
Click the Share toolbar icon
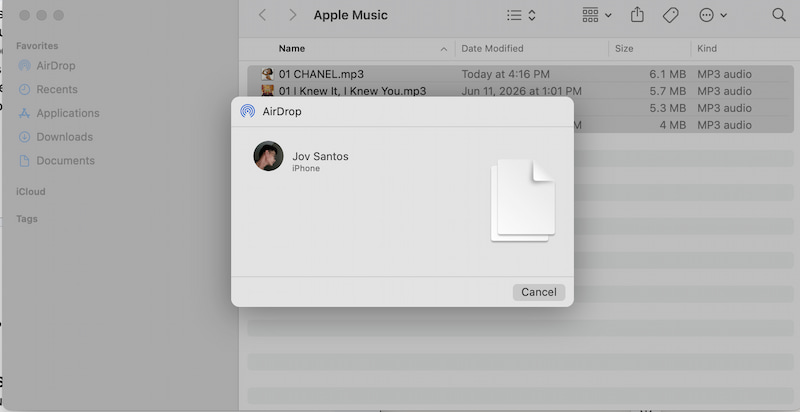637,15
